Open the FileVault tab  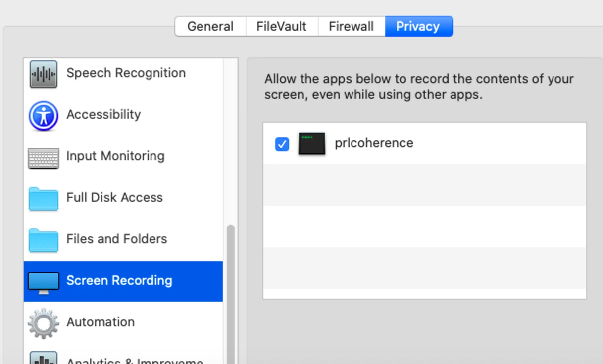click(282, 26)
